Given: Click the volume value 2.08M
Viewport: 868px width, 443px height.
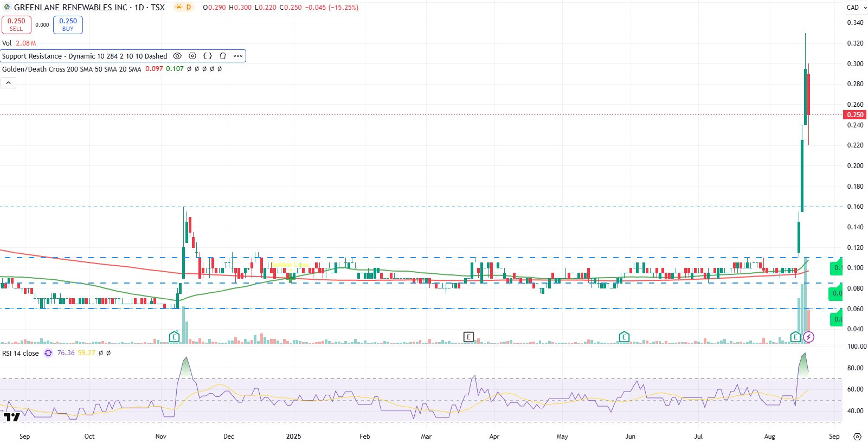Looking at the screenshot, I should [x=26, y=43].
